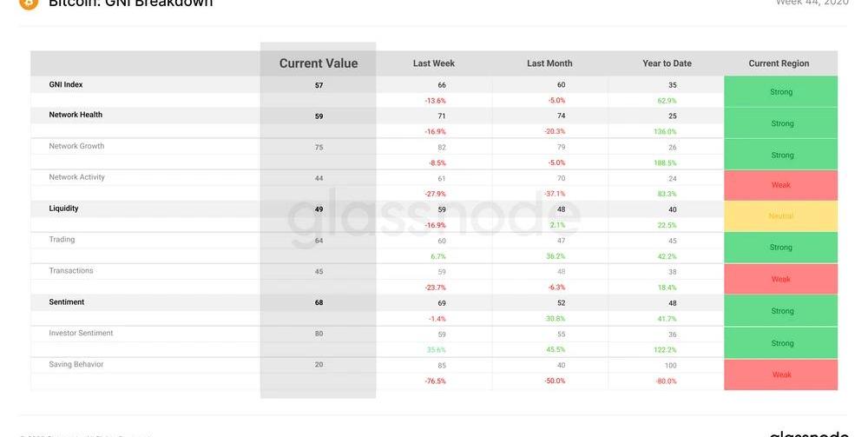Click the Current Region column header
The width and height of the screenshot is (868, 437).
coord(779,63)
